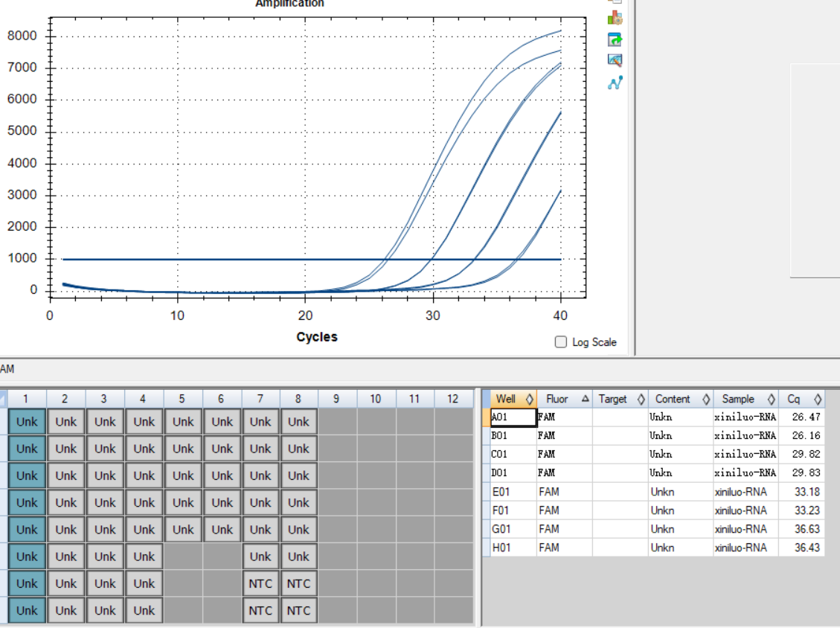
Task: Click Cq value 26.47
Action: point(807,417)
